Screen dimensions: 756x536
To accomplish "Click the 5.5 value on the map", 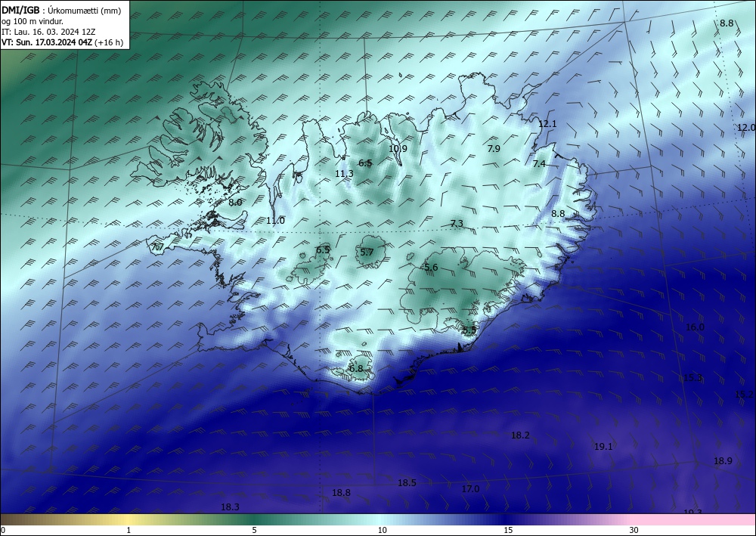I will click(x=469, y=330).
